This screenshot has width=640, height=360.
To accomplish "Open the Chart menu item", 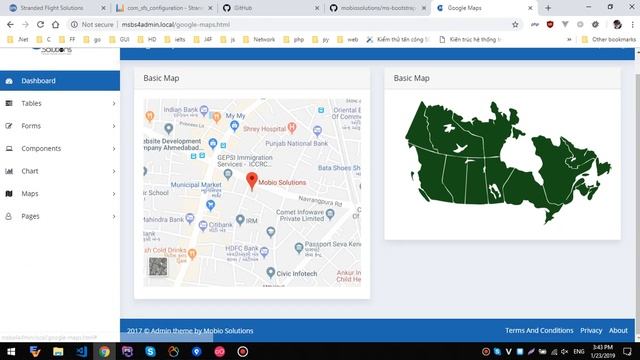I will (x=60, y=171).
